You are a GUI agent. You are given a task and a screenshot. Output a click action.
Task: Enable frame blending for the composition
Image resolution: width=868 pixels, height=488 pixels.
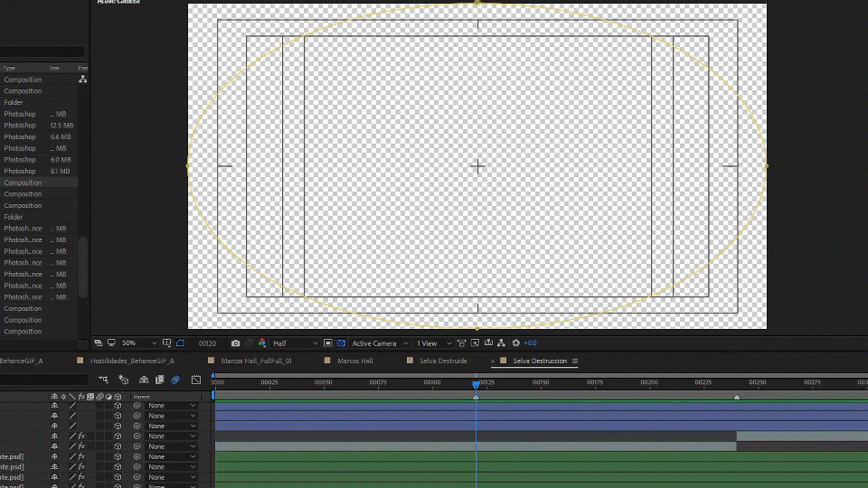click(x=159, y=380)
